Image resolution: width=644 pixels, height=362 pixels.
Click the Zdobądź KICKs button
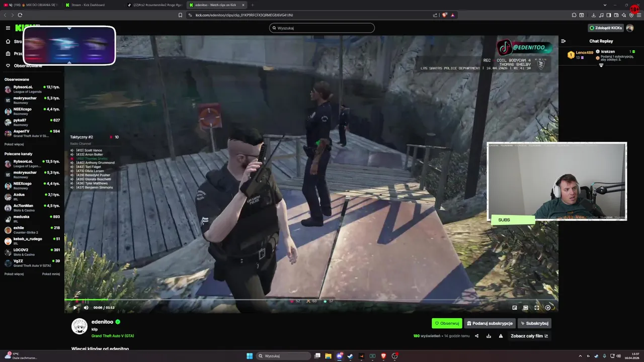pyautogui.click(x=606, y=28)
